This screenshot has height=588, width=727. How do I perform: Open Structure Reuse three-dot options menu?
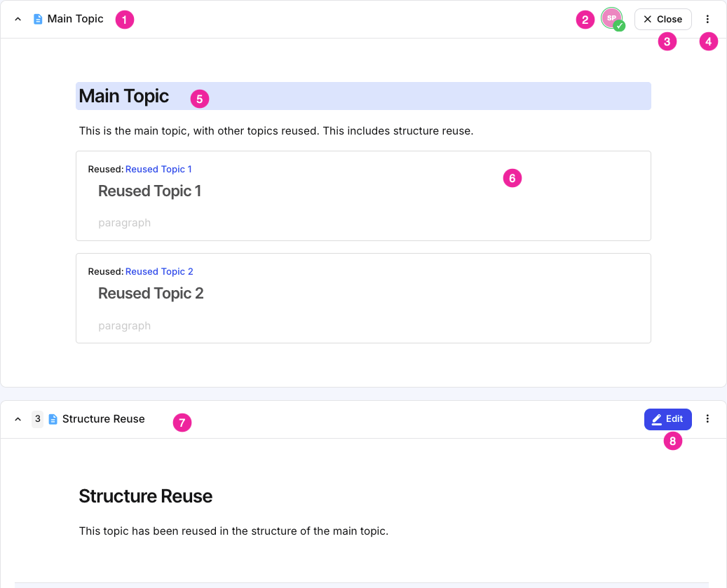click(707, 419)
